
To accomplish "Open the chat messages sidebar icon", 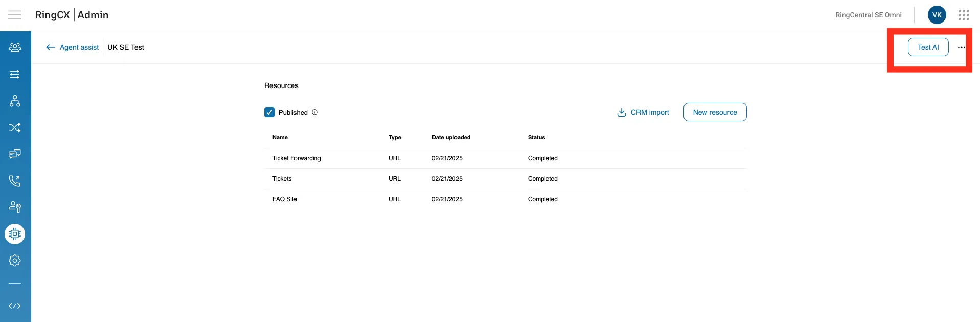I will click(x=15, y=154).
